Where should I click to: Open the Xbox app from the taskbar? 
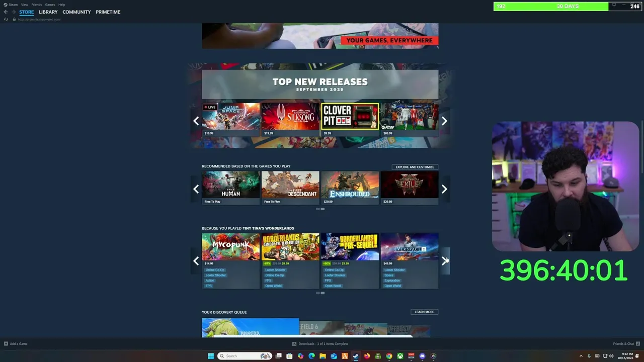(400, 356)
